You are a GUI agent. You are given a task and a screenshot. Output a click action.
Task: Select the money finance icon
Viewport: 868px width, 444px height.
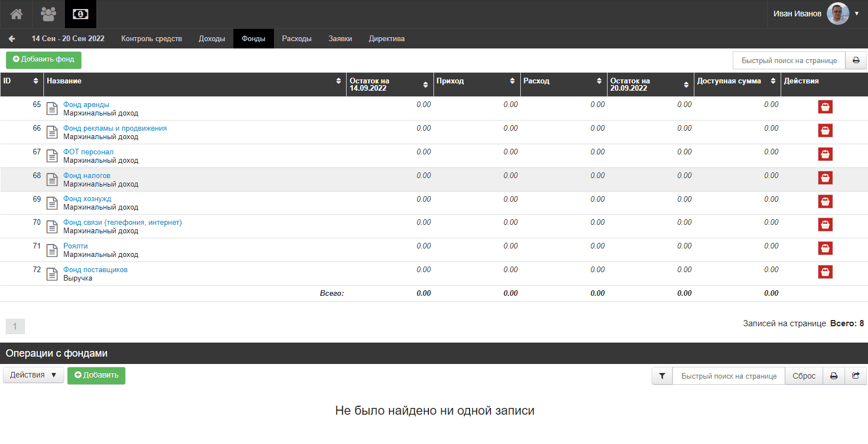(x=81, y=14)
